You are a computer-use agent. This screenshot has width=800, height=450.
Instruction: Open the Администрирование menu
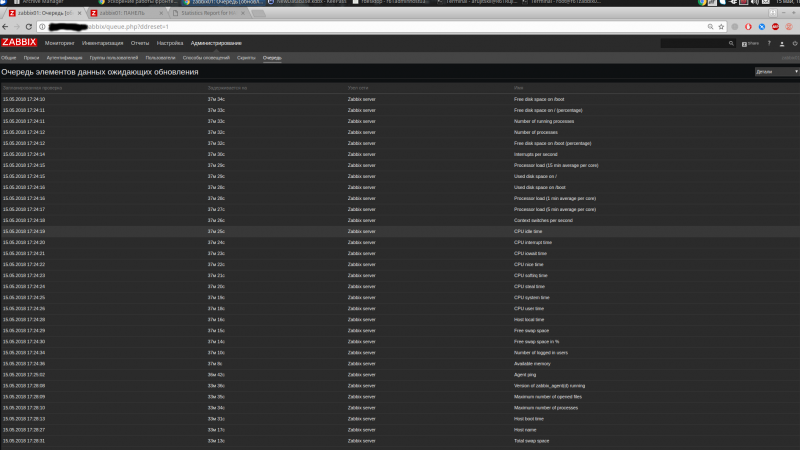point(216,43)
